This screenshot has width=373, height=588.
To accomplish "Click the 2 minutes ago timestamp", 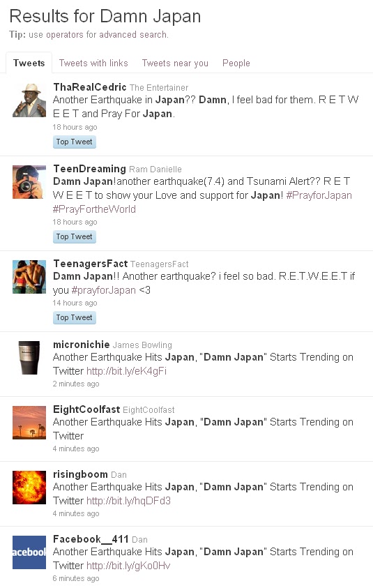I will pyautogui.click(x=76, y=384).
